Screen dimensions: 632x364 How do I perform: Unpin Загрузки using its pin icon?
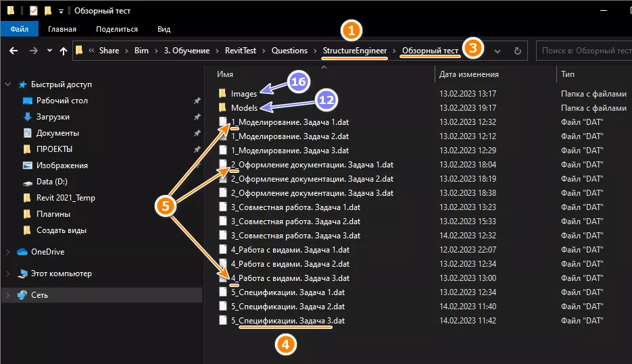[196, 117]
